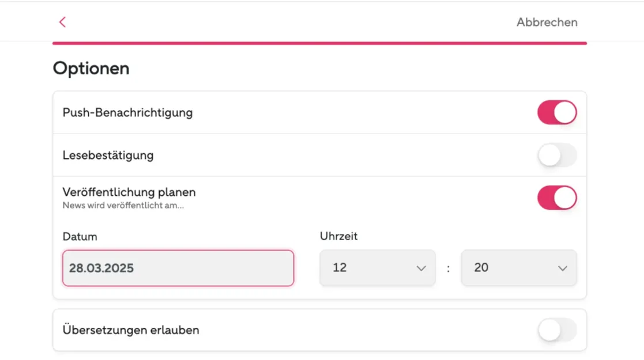This screenshot has height=360, width=644.
Task: Click the chevron arrow in the minute selector
Action: (x=563, y=268)
